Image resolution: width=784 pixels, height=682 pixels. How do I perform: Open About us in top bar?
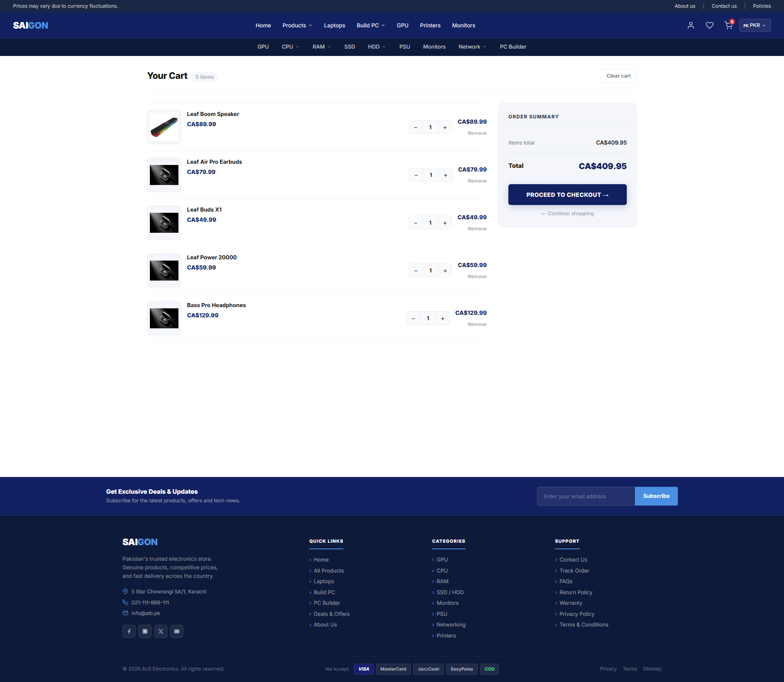[685, 6]
